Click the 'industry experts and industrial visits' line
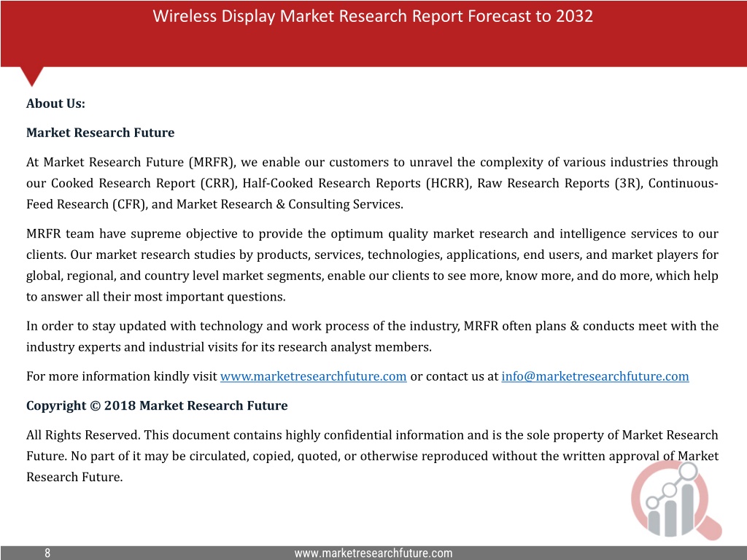 click(228, 347)
